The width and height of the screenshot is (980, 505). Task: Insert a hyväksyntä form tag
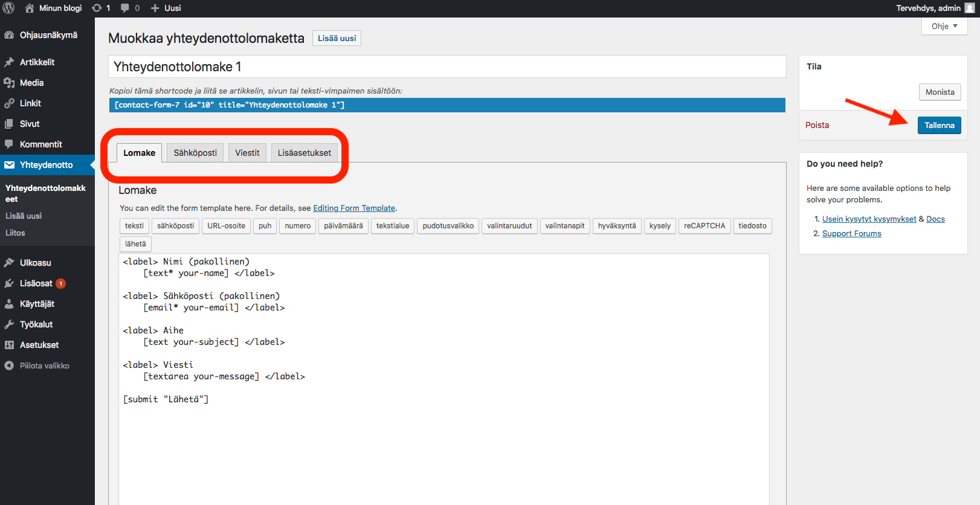[617, 226]
